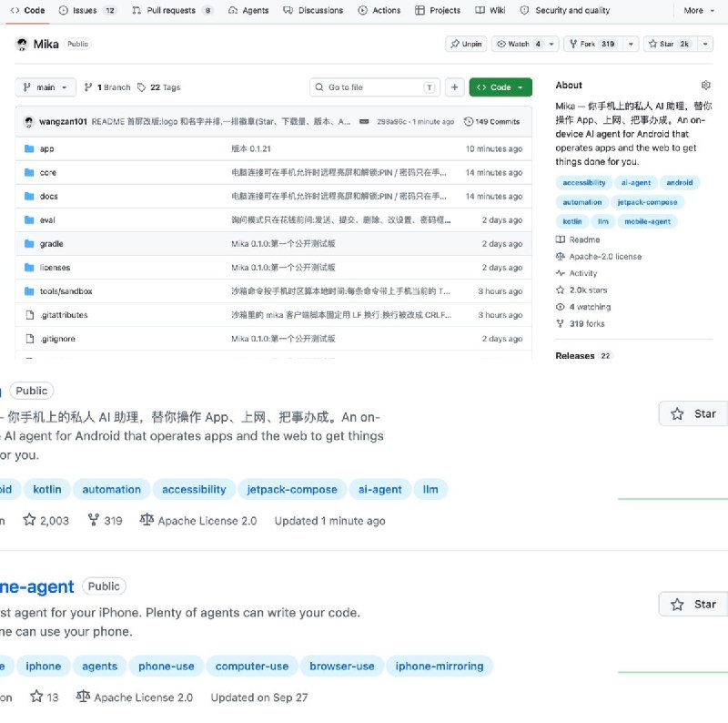Click the browser-use topic tag
728x723 pixels.
[x=342, y=667]
